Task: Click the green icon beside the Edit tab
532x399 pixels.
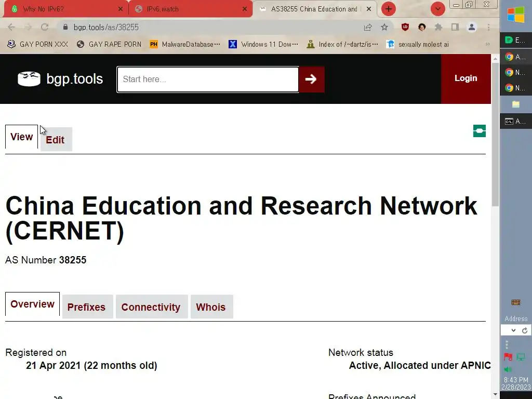Action: 479,131
